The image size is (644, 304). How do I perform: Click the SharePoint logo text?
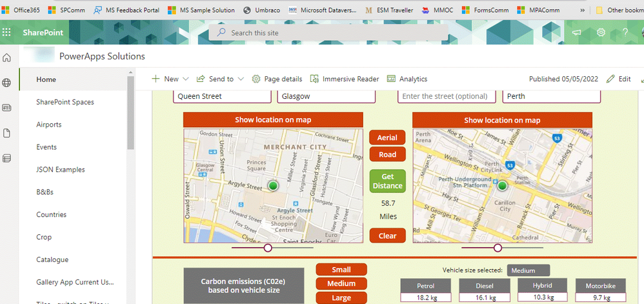click(x=43, y=32)
